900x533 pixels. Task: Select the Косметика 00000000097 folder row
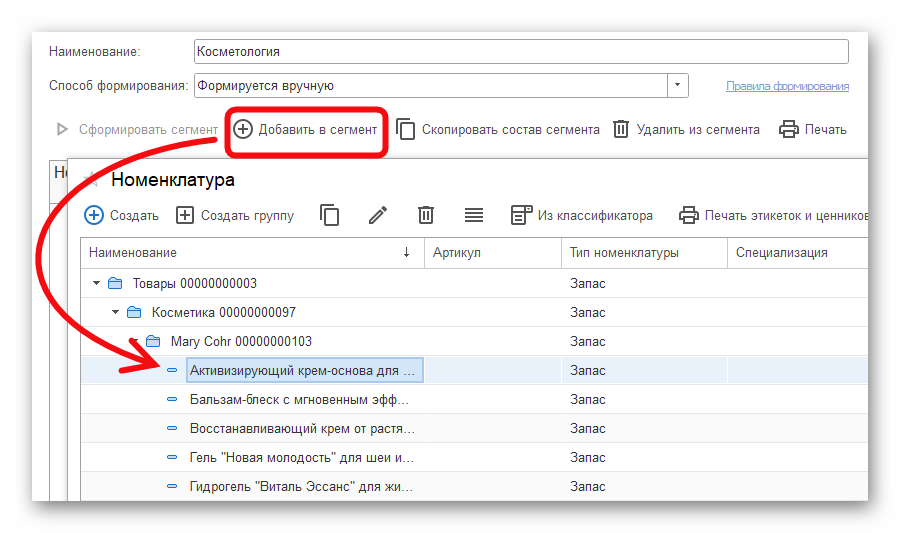(x=474, y=313)
